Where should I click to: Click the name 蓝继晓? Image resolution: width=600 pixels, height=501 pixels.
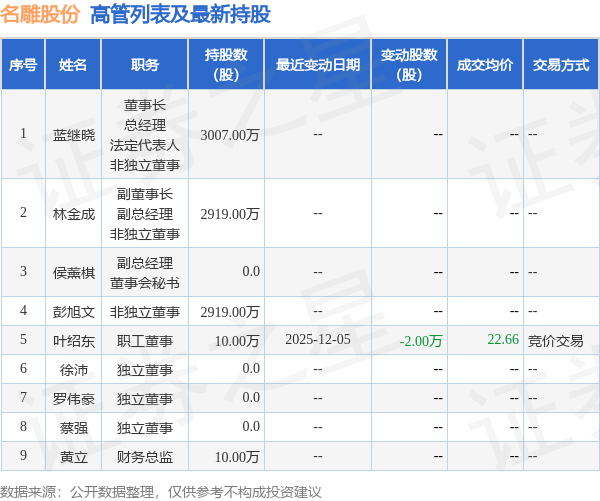click(73, 135)
